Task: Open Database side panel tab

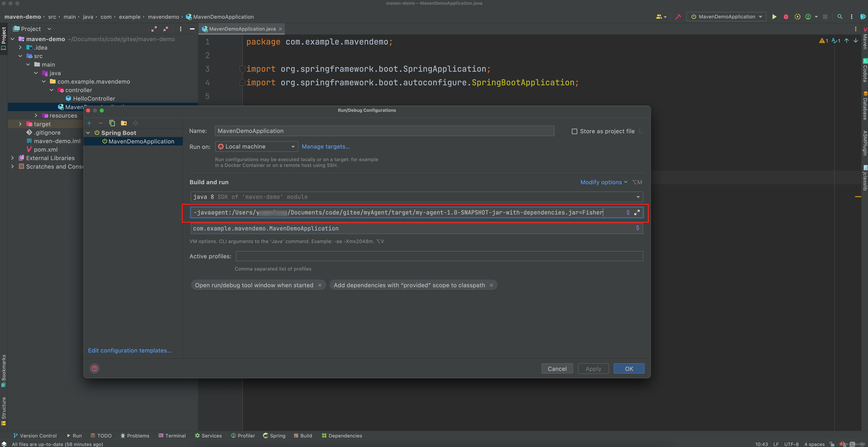Action: (x=865, y=105)
